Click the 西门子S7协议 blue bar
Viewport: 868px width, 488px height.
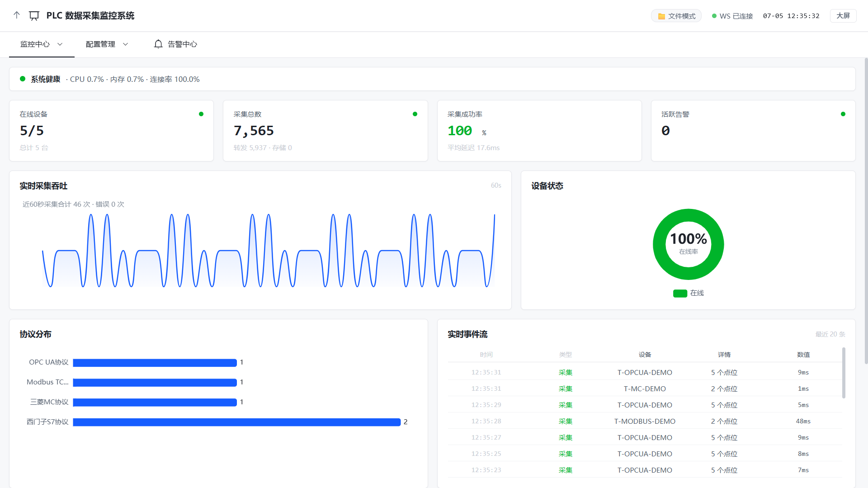point(237,422)
